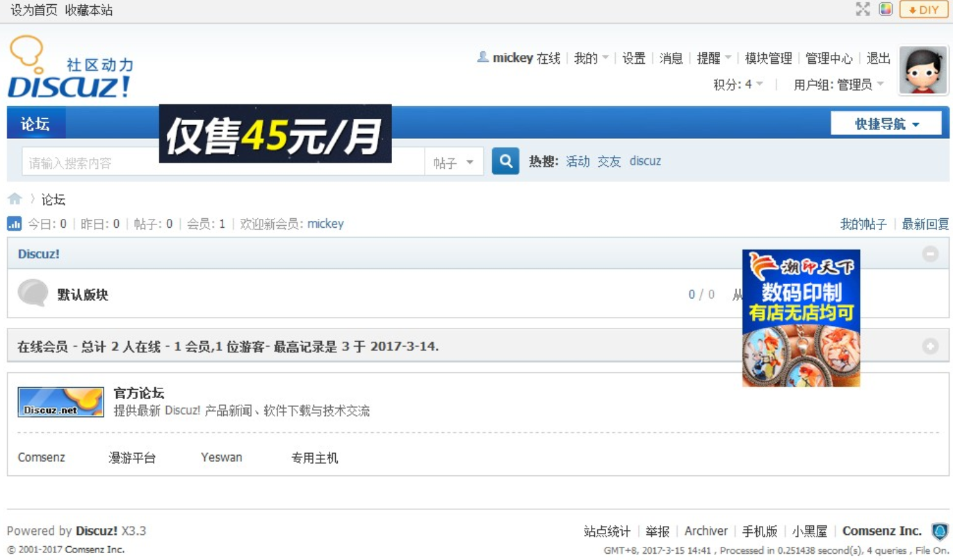Click the 0 / 0 post count text
The width and height of the screenshot is (953, 560).
[x=701, y=295]
